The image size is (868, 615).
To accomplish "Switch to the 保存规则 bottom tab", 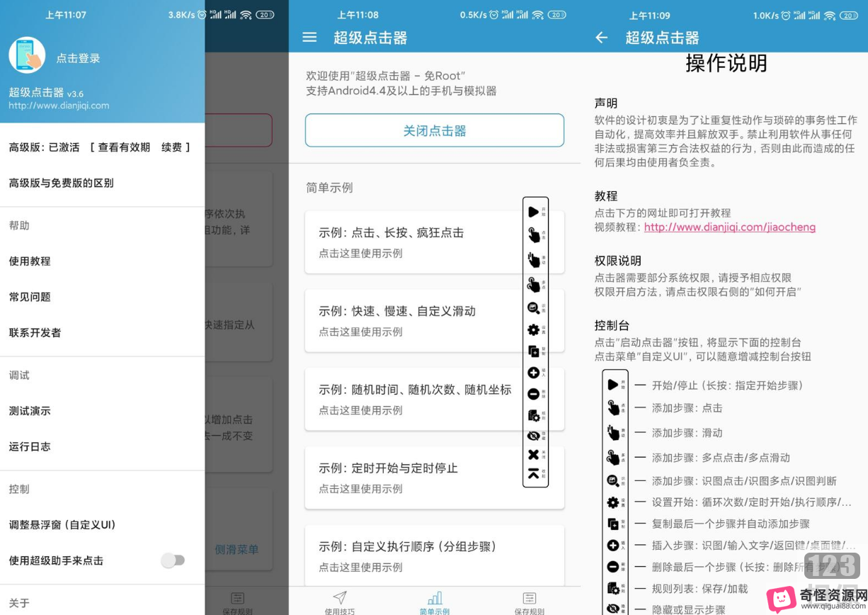I will [529, 602].
